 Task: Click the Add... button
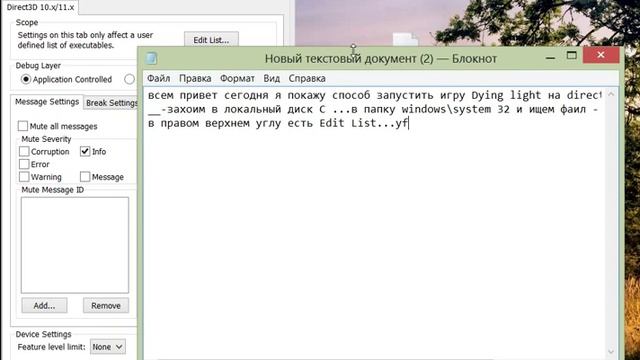44,305
